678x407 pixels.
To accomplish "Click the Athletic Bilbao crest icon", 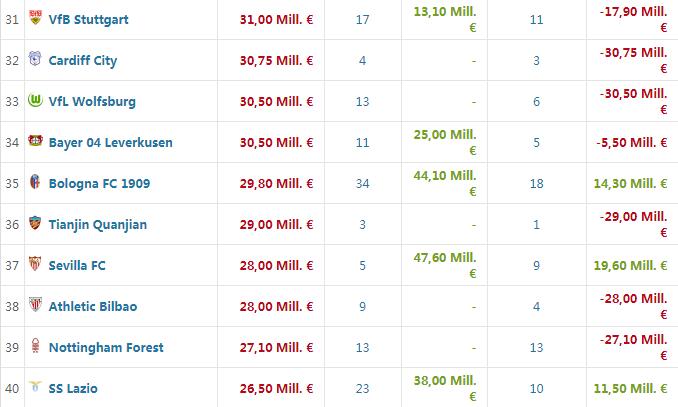I will (x=35, y=304).
